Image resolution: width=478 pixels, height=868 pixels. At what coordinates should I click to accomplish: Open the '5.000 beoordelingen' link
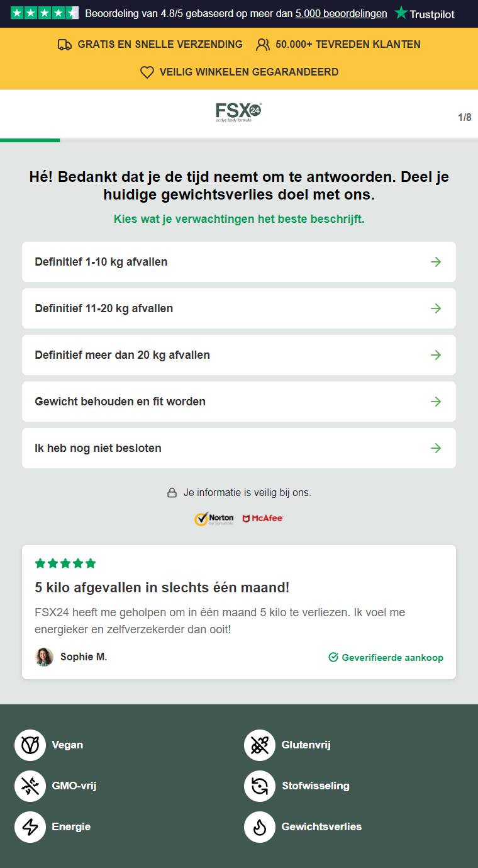342,13
